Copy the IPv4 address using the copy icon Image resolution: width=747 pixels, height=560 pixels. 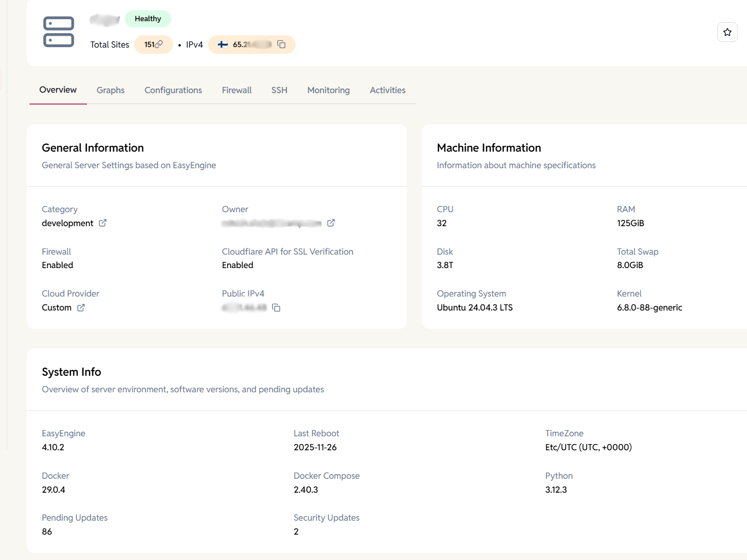click(x=281, y=45)
